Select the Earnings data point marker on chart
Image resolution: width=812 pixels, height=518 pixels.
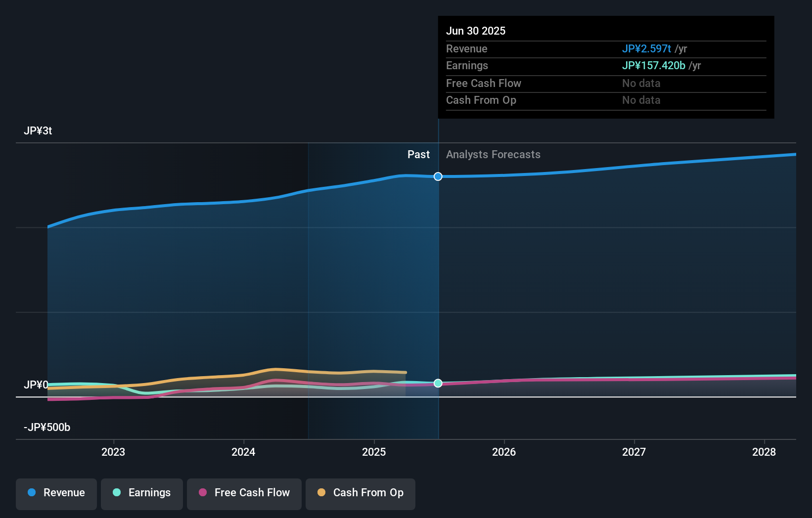(x=438, y=383)
